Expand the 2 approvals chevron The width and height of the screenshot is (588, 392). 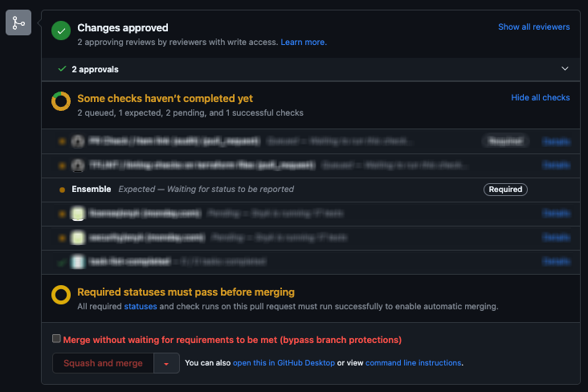tap(565, 69)
